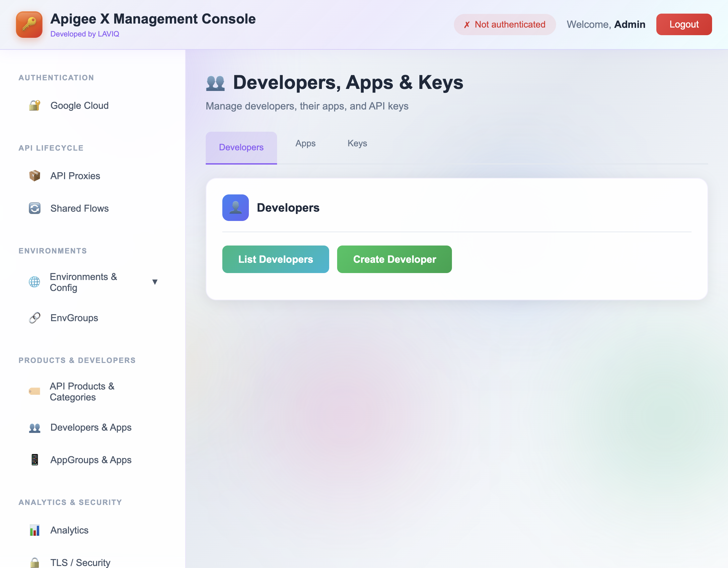Image resolution: width=728 pixels, height=568 pixels.
Task: Open Developers & Apps using the people icon
Action: click(35, 427)
